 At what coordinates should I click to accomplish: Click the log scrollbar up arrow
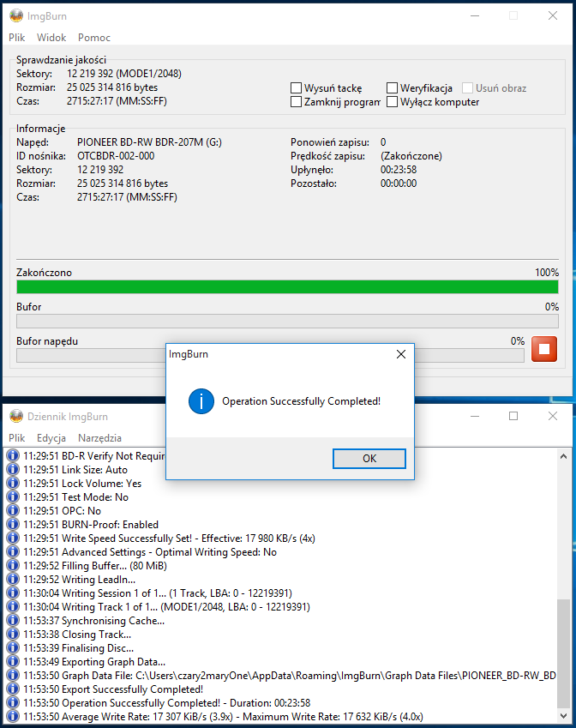(x=563, y=456)
